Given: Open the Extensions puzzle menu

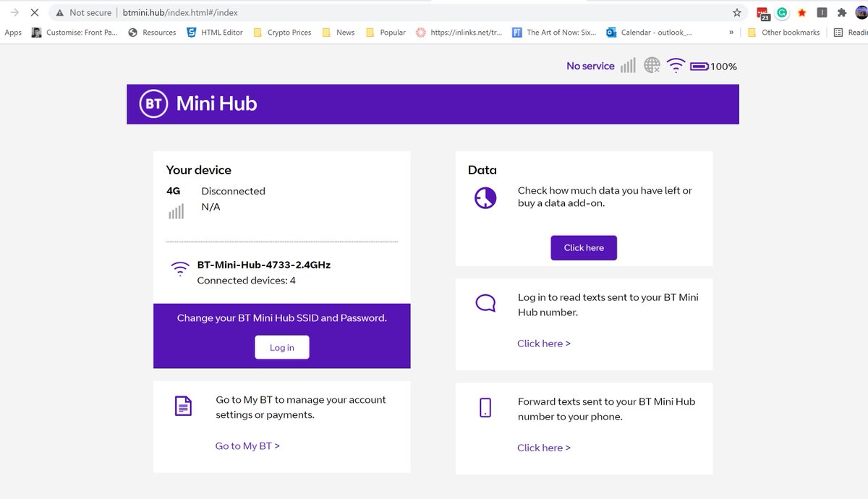Looking at the screenshot, I should tap(842, 12).
